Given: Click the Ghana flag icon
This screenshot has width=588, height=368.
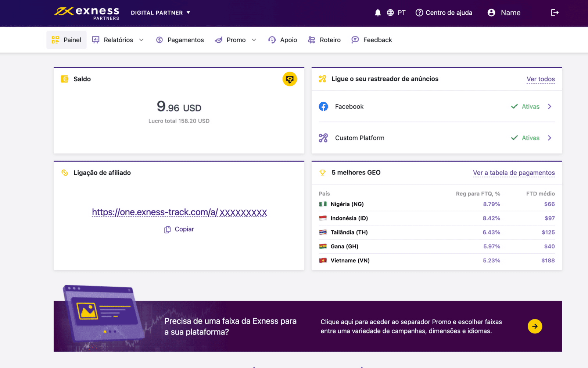Looking at the screenshot, I should click(323, 246).
